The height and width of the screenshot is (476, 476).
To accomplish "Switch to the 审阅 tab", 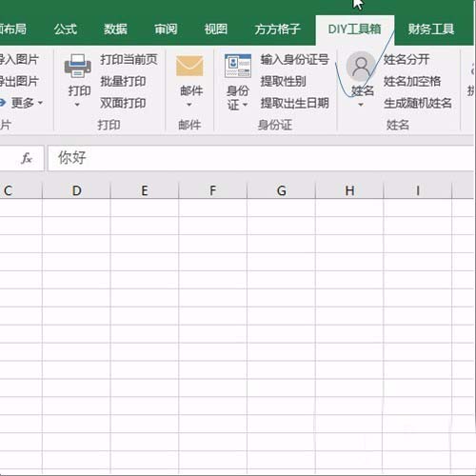I will pos(166,30).
